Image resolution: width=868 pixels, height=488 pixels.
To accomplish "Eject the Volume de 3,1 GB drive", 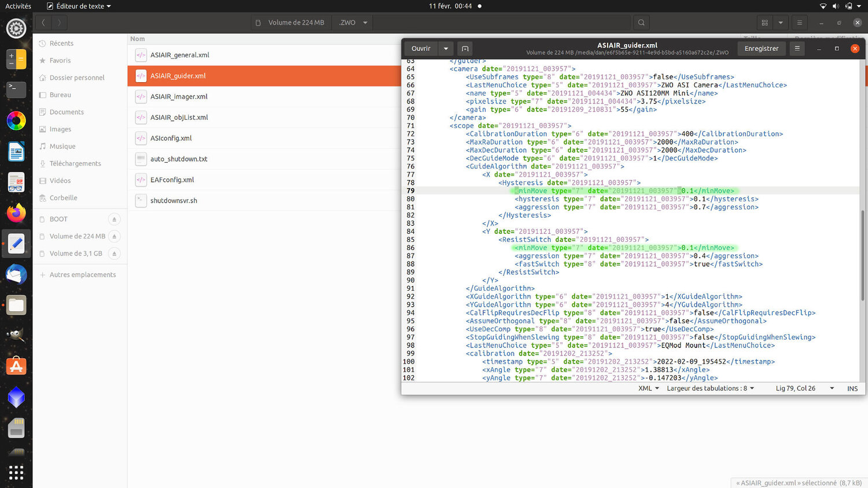I will 114,254.
